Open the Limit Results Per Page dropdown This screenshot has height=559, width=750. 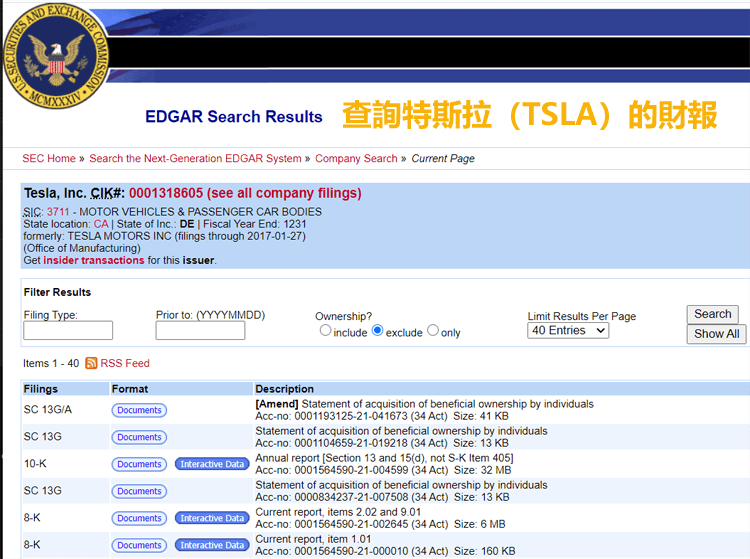pos(568,331)
